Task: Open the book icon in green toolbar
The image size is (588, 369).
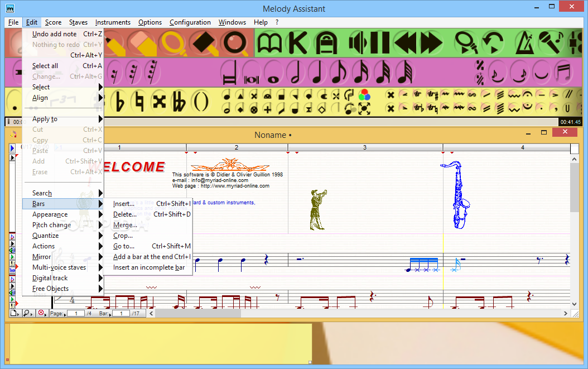Action: click(269, 43)
